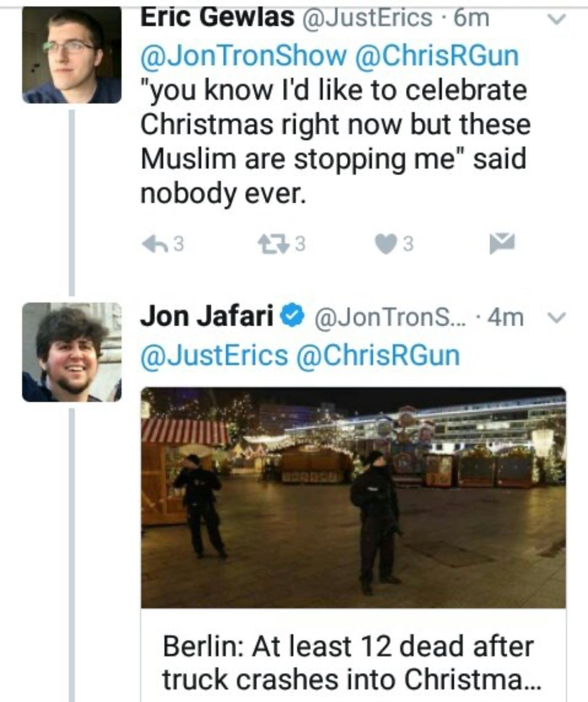Click Jon Jafari's verified badge
This screenshot has height=702, width=588.
293,316
